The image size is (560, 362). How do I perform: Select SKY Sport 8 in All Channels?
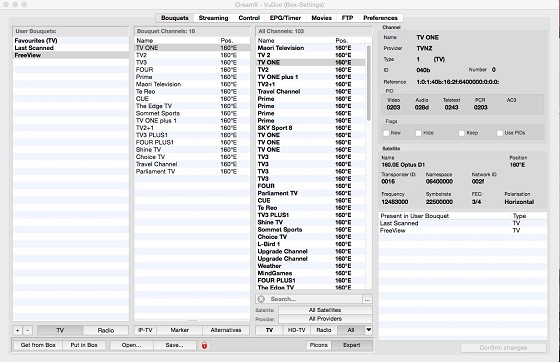pos(311,128)
